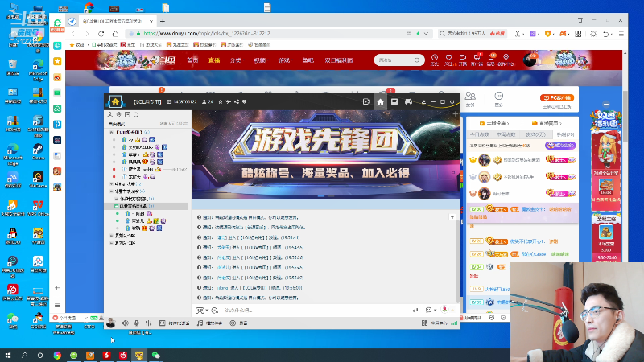Click the shield report icon in YY title bar
The width and height of the screenshot is (644, 362).
[245, 102]
